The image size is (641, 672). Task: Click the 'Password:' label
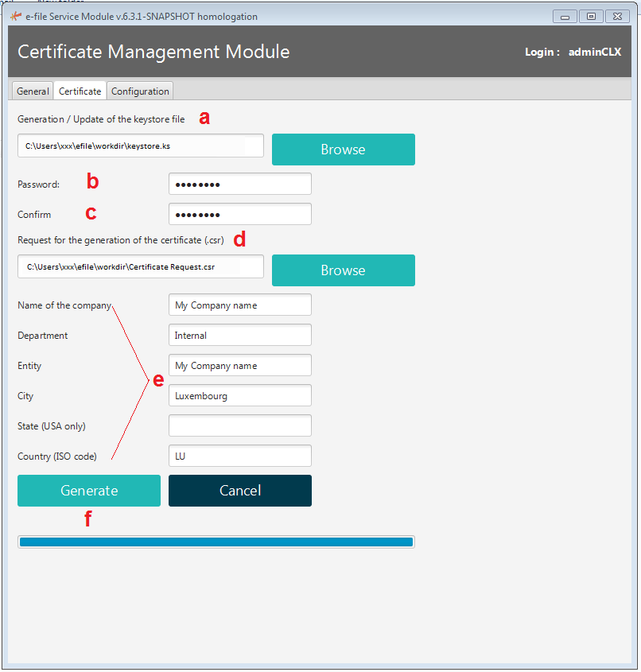(38, 185)
